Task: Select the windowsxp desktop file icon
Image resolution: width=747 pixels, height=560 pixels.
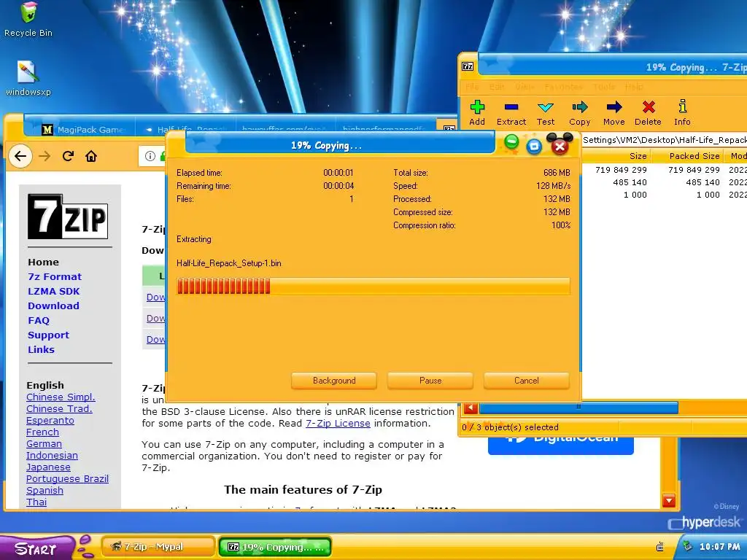Action: click(28, 79)
